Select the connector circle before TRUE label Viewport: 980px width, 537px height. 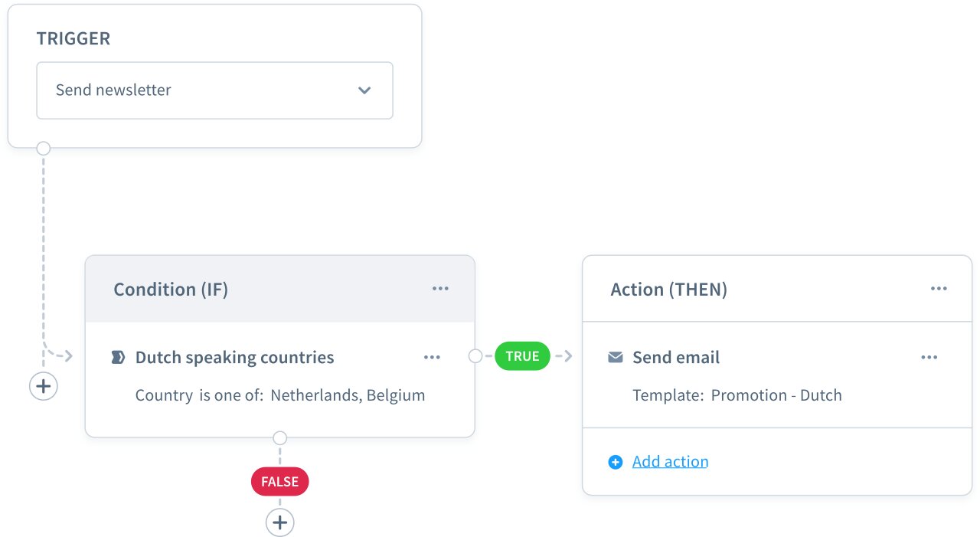tap(475, 356)
